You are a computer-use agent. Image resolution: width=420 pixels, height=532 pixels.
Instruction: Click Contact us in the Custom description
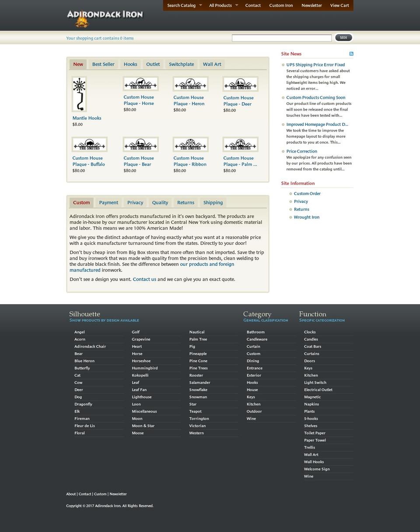144,279
